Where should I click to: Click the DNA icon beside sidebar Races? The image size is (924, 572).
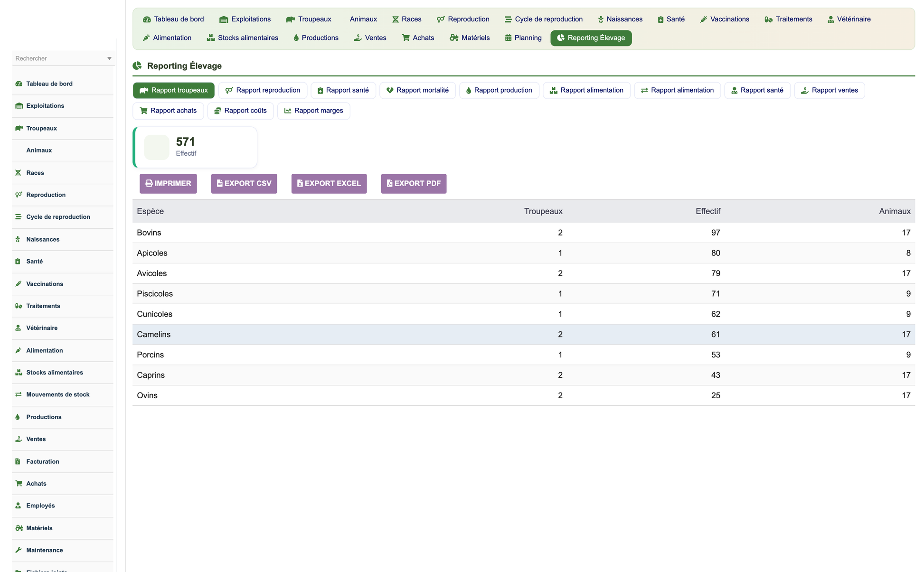pos(18,173)
